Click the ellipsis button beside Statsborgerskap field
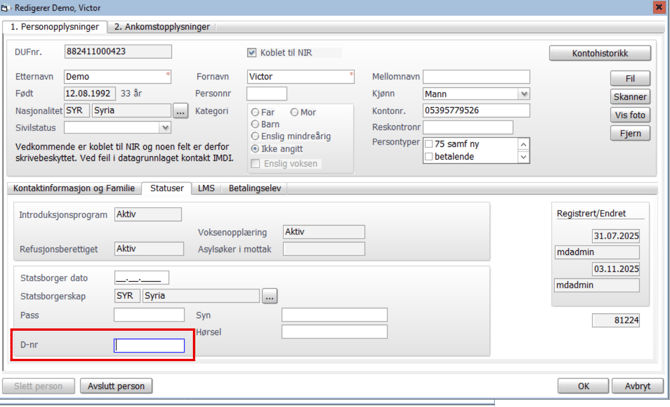 point(269,297)
